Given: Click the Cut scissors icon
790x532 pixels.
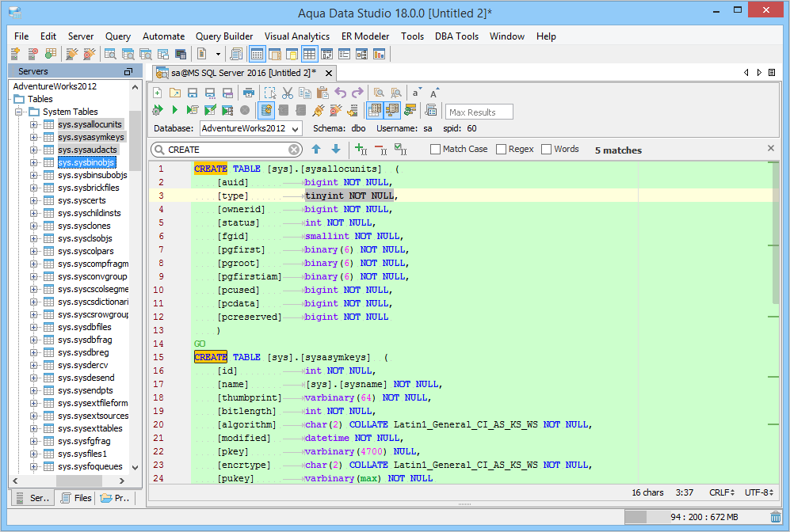Looking at the screenshot, I should pos(288,93).
